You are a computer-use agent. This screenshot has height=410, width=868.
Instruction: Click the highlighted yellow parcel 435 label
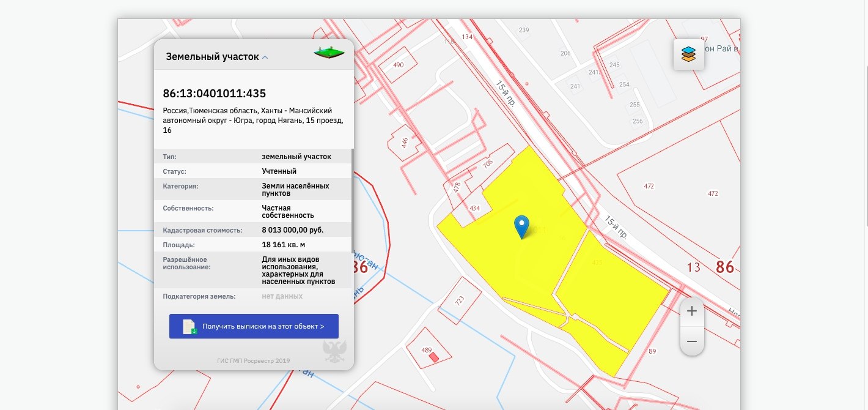coord(597,263)
